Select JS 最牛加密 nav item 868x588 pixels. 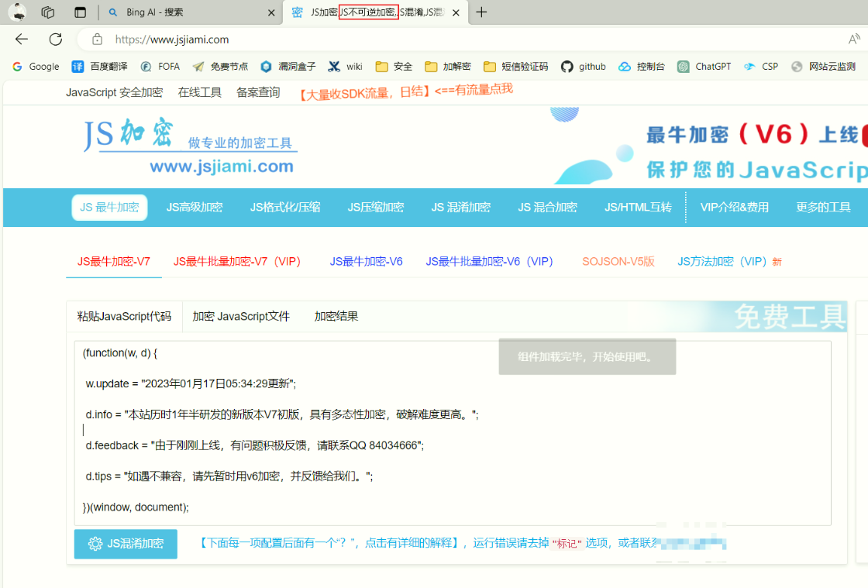coord(109,208)
